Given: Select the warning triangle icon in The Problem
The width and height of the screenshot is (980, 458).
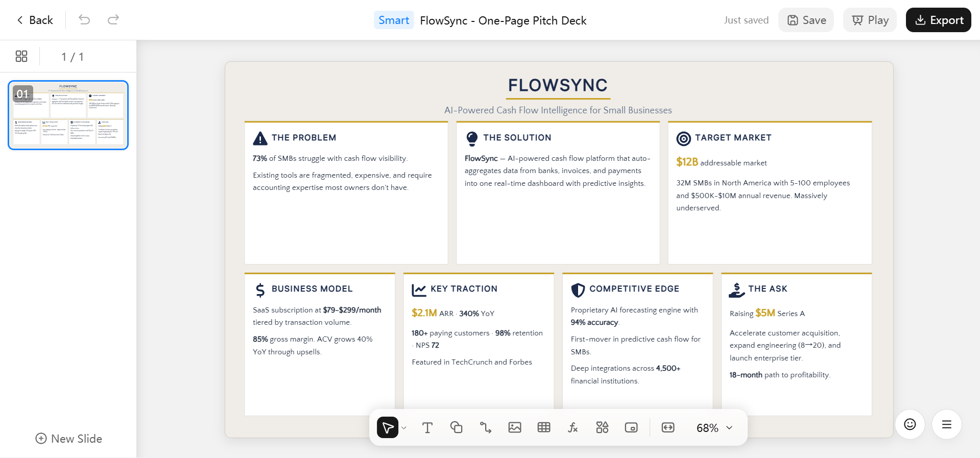Looking at the screenshot, I should 260,138.
